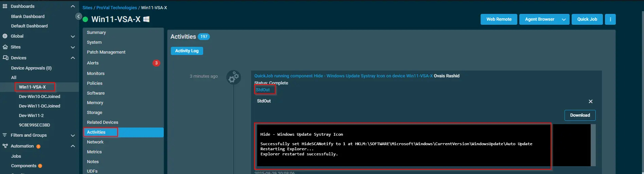Select device Dev-Win10-DCJoined

(39, 97)
